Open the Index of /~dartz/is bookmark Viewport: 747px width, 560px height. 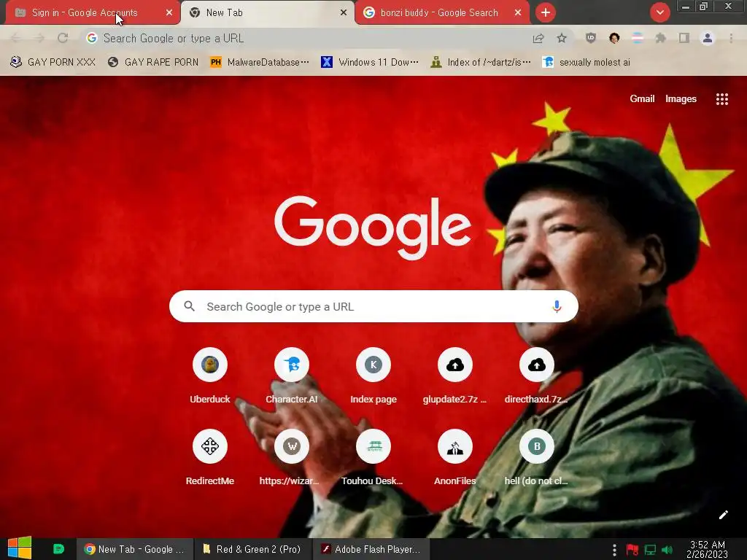pos(480,63)
